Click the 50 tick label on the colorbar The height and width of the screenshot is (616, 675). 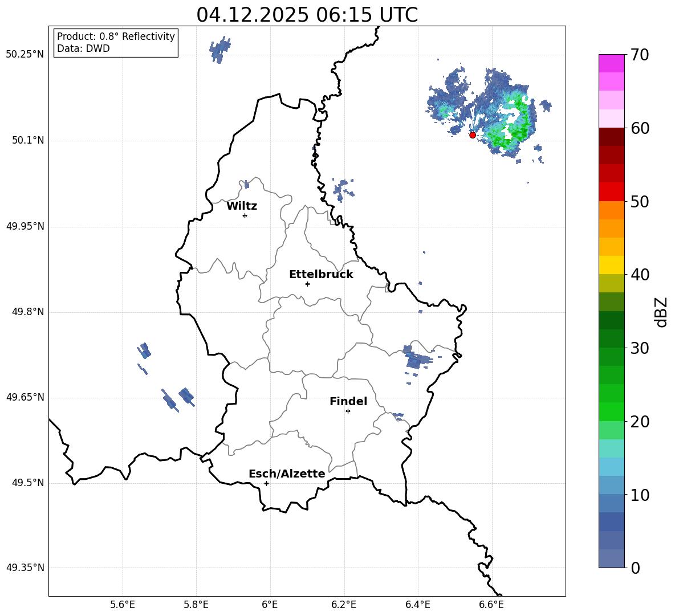click(640, 201)
